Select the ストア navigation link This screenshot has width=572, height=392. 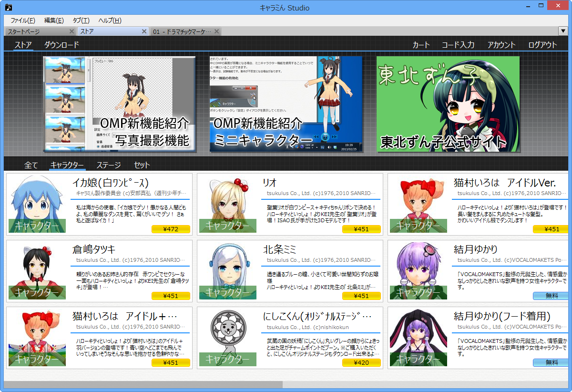(23, 45)
